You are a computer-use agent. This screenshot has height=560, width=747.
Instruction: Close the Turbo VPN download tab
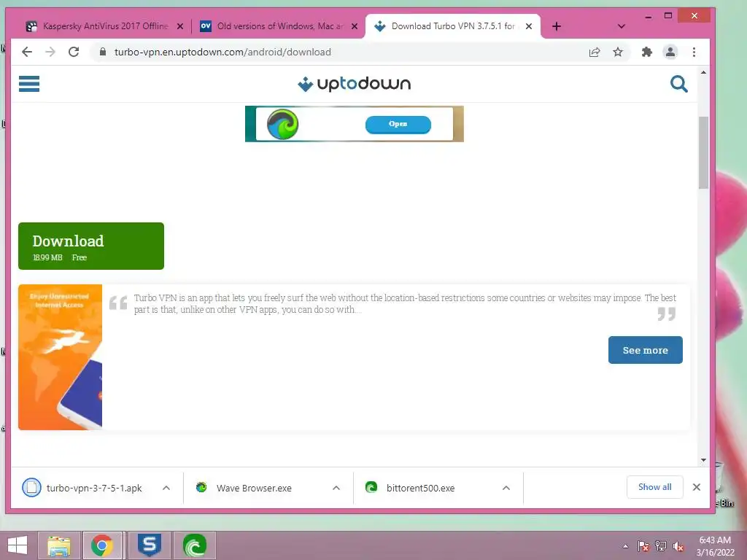pos(529,27)
